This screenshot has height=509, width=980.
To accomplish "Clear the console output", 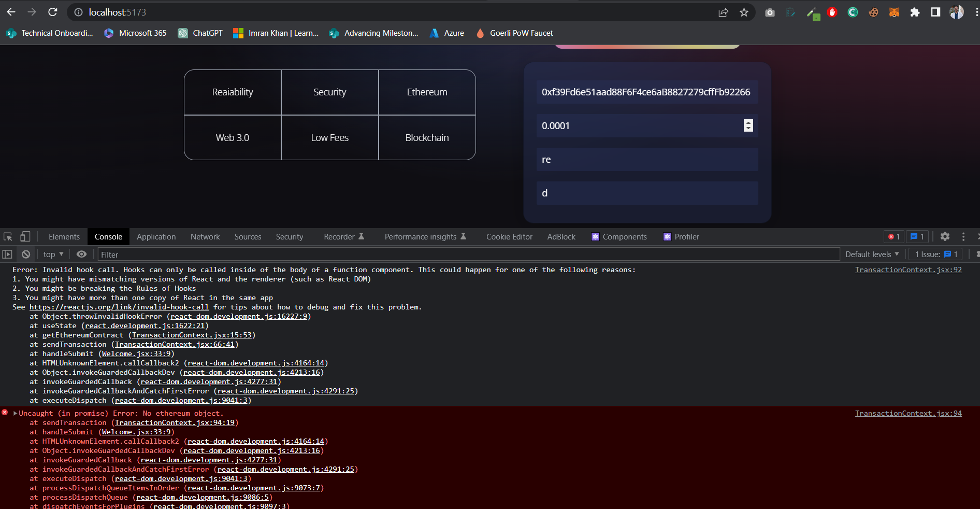I will (26, 254).
